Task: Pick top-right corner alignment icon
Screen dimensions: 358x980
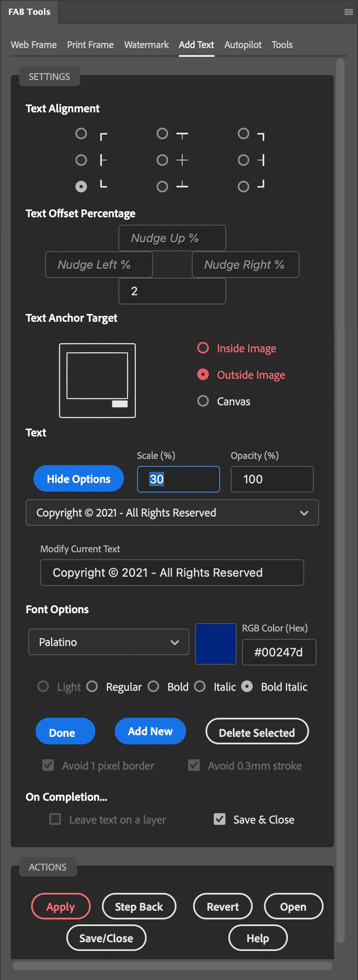Action: click(x=261, y=137)
